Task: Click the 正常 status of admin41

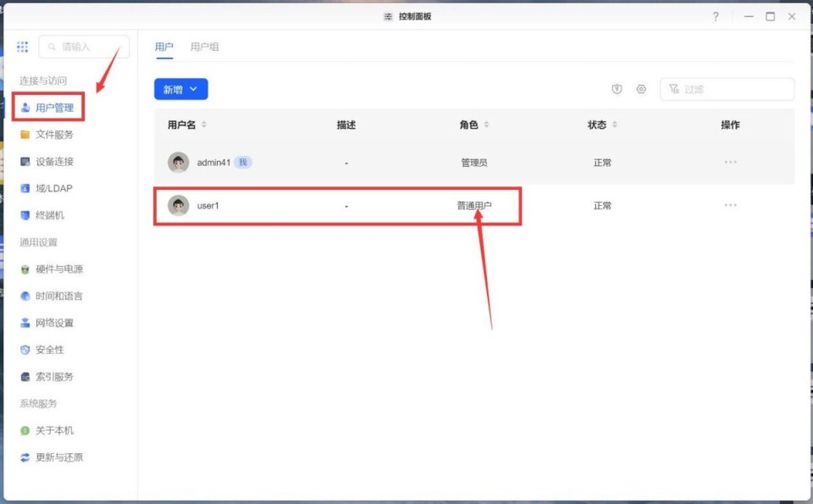Action: click(602, 163)
